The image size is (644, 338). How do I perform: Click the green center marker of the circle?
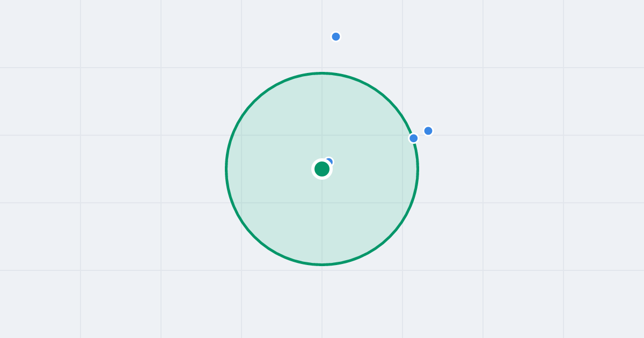pyautogui.click(x=322, y=169)
